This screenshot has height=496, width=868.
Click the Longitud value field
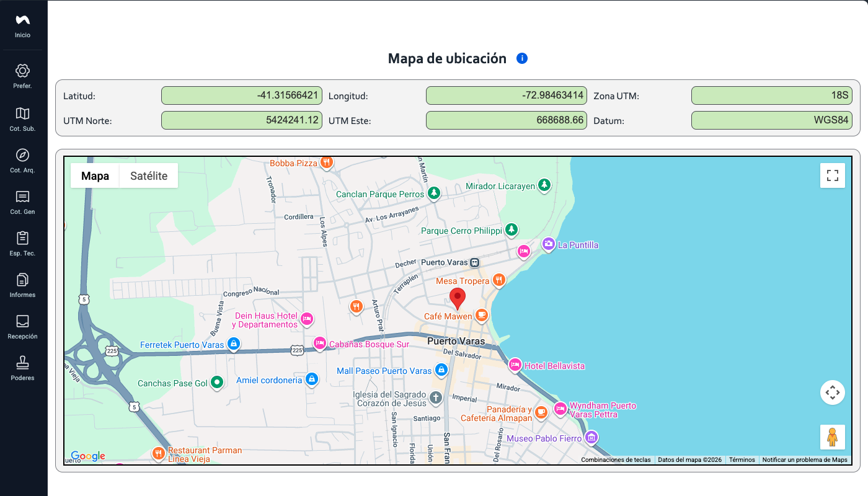(507, 95)
